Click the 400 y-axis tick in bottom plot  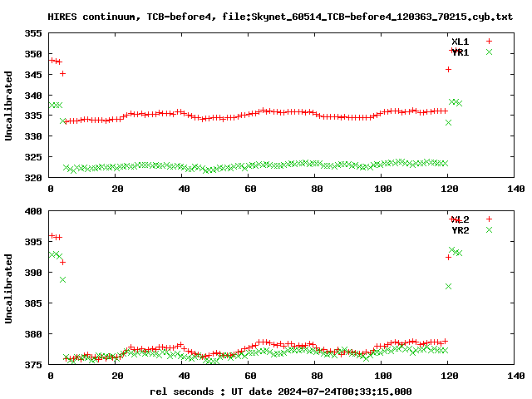coord(33,211)
